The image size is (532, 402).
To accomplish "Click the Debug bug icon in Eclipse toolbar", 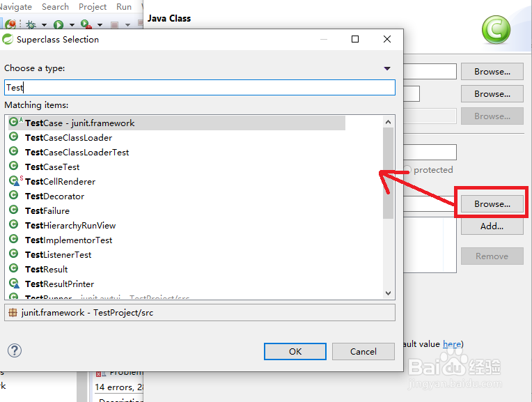I will (31, 24).
